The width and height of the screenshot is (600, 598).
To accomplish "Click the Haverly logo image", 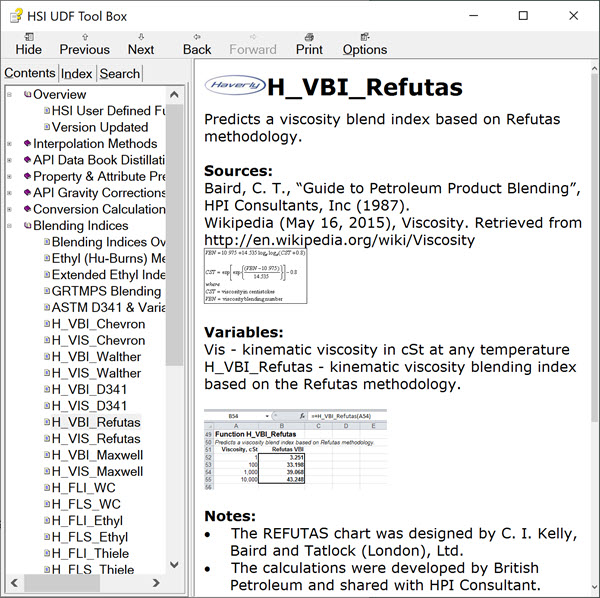I will [x=234, y=87].
